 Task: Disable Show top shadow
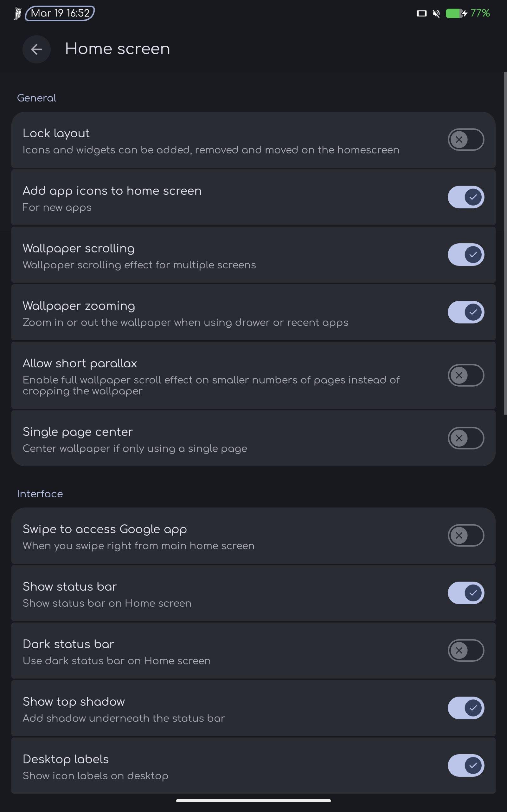[x=466, y=708]
